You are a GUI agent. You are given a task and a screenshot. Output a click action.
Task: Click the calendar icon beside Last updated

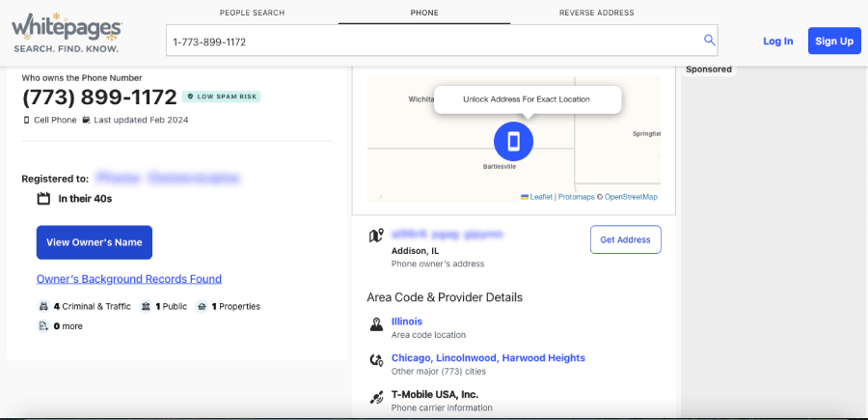tap(87, 120)
